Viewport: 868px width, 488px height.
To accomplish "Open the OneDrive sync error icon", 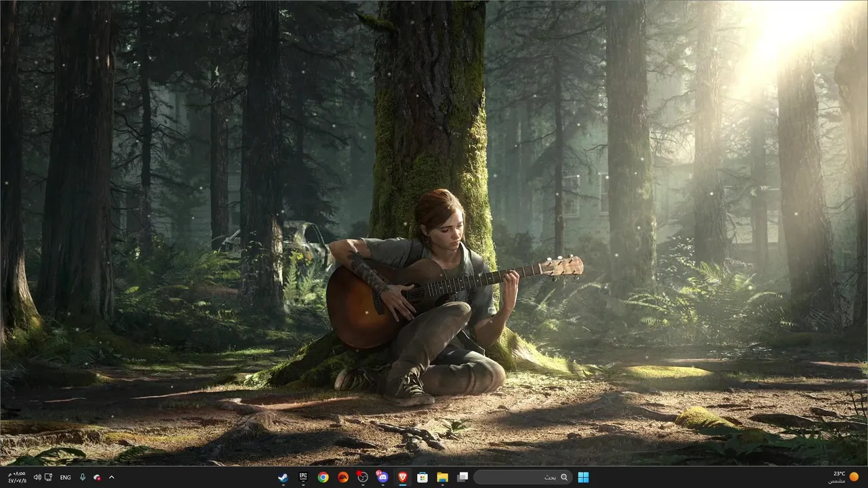I will [98, 477].
